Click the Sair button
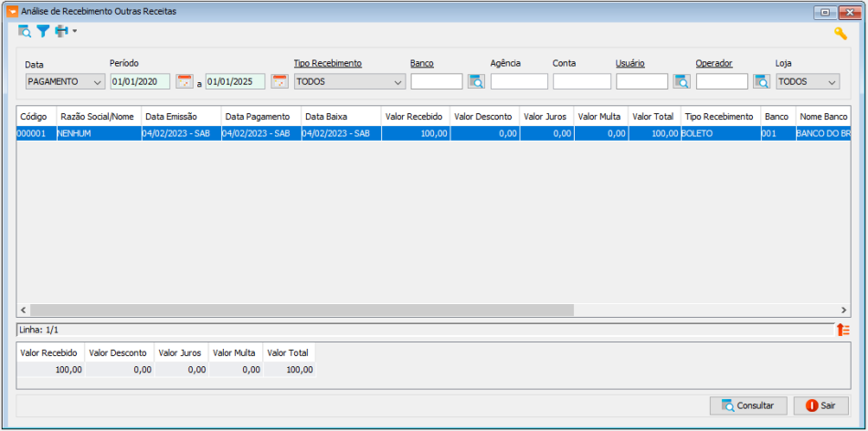Image resolution: width=868 pixels, height=431 pixels. coord(820,405)
